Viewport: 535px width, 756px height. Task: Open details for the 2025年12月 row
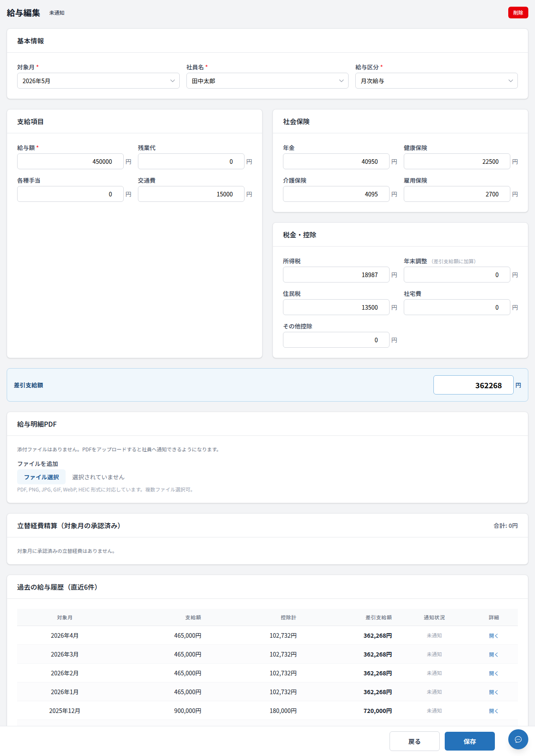[494, 711]
